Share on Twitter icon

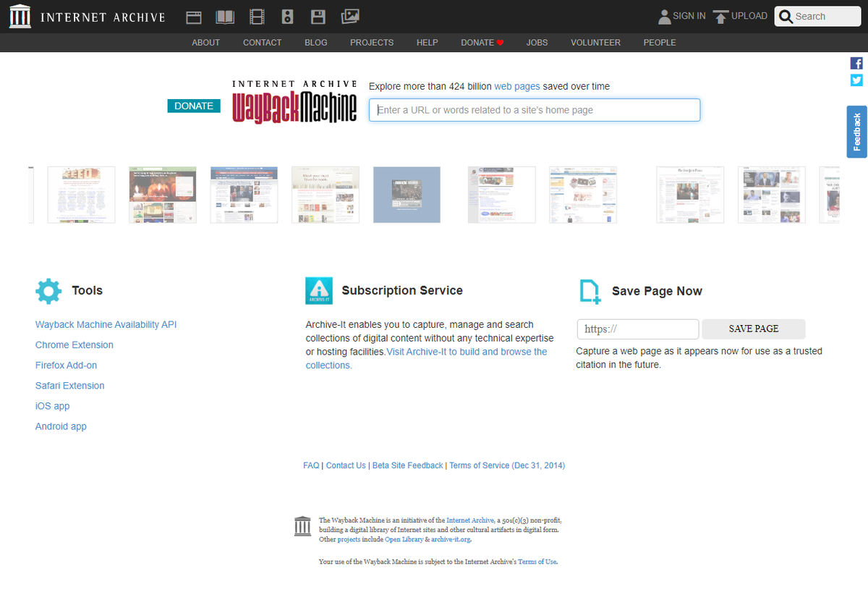click(856, 80)
